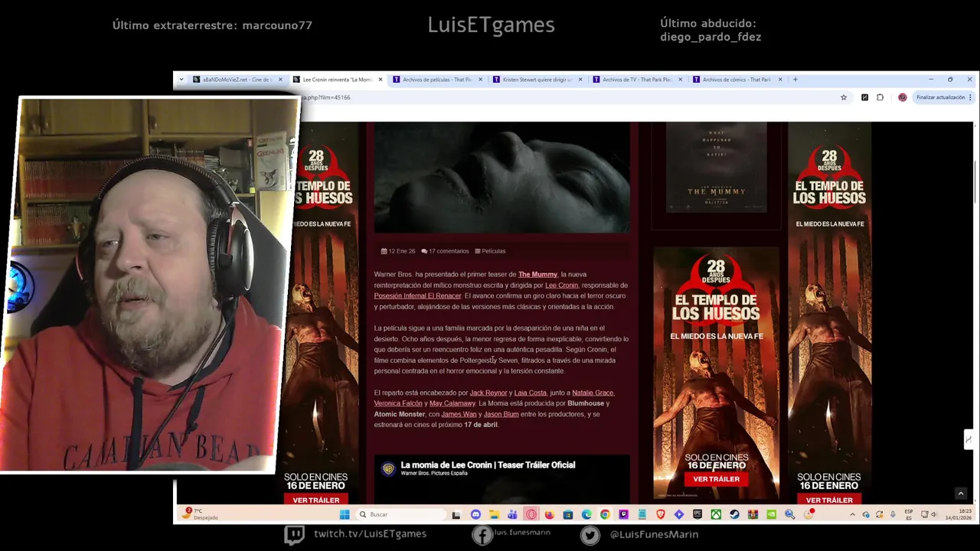980x551 pixels.
Task: Click the Warner Bros. channel logo on video
Action: [388, 469]
